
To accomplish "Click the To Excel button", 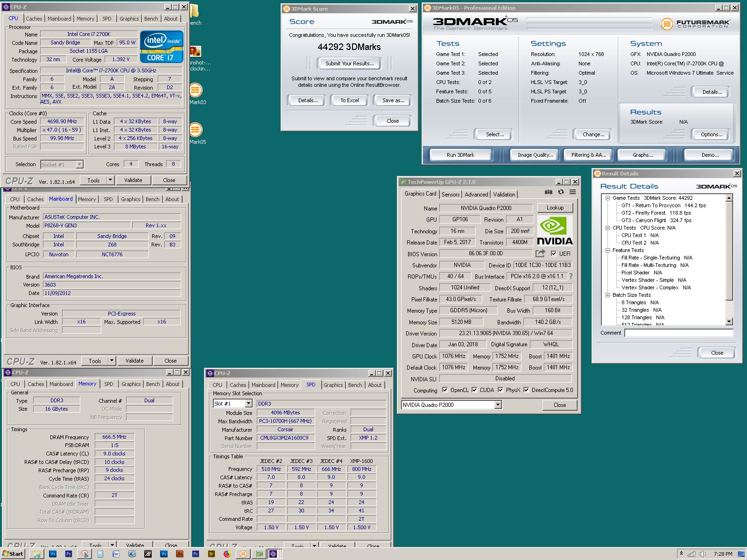I will tap(350, 100).
